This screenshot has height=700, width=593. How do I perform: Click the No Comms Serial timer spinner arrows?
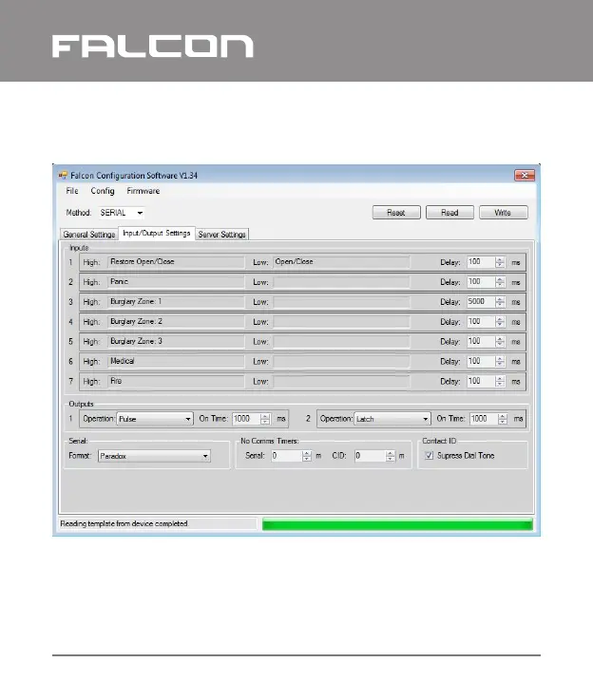307,456
